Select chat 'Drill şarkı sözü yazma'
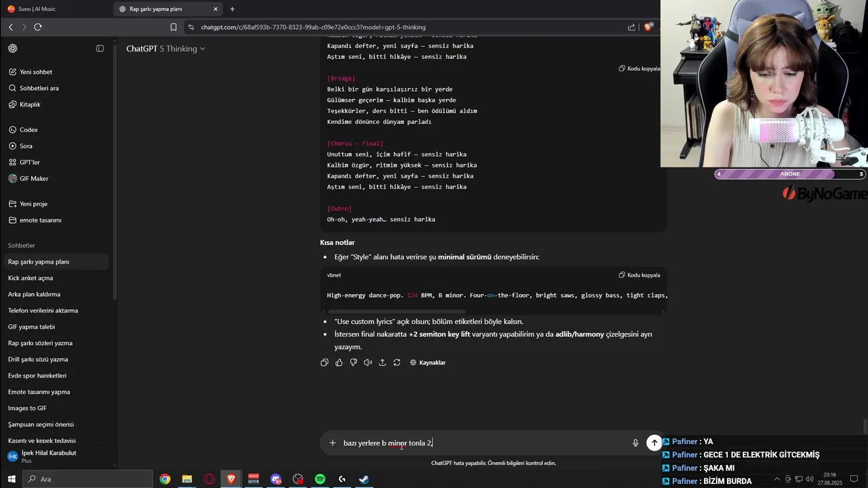The height and width of the screenshot is (488, 868). (x=57, y=359)
